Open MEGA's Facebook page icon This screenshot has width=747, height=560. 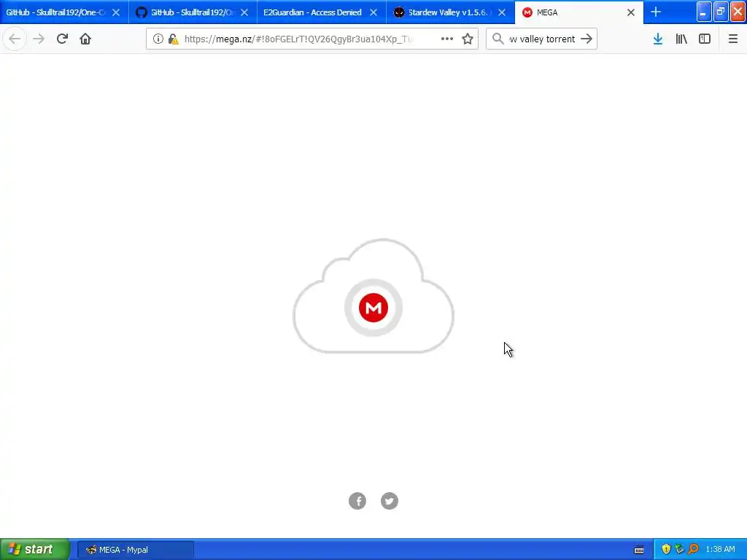[357, 501]
